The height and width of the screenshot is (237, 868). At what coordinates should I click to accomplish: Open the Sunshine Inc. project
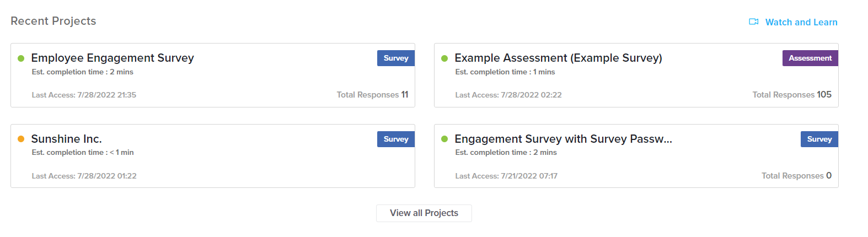[66, 139]
